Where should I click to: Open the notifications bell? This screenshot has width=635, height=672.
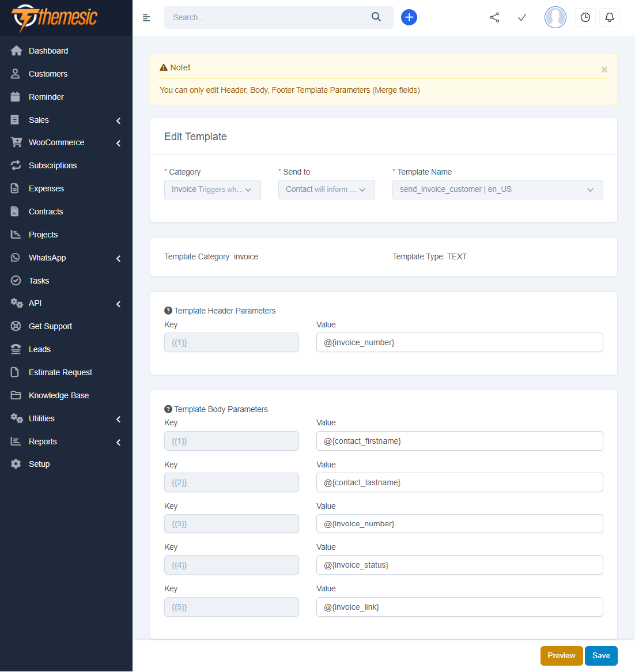click(610, 17)
